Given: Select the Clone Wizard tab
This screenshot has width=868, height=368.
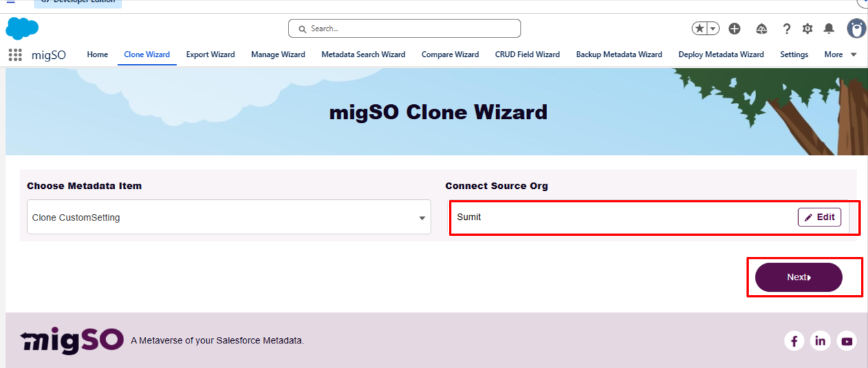Looking at the screenshot, I should 147,54.
